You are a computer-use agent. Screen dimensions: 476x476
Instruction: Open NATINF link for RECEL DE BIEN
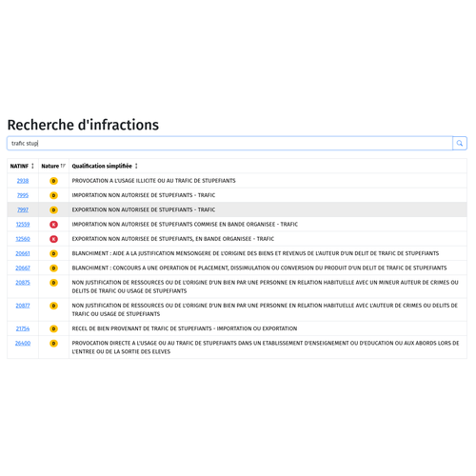tap(23, 328)
